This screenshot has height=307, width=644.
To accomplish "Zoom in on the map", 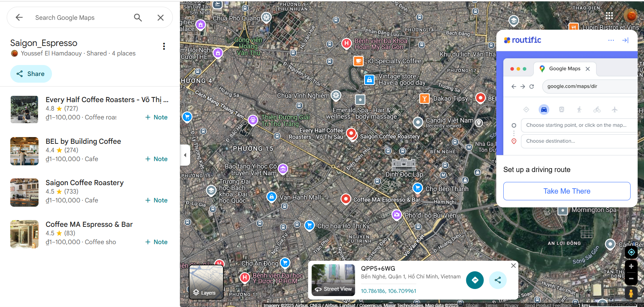I will [x=631, y=266].
